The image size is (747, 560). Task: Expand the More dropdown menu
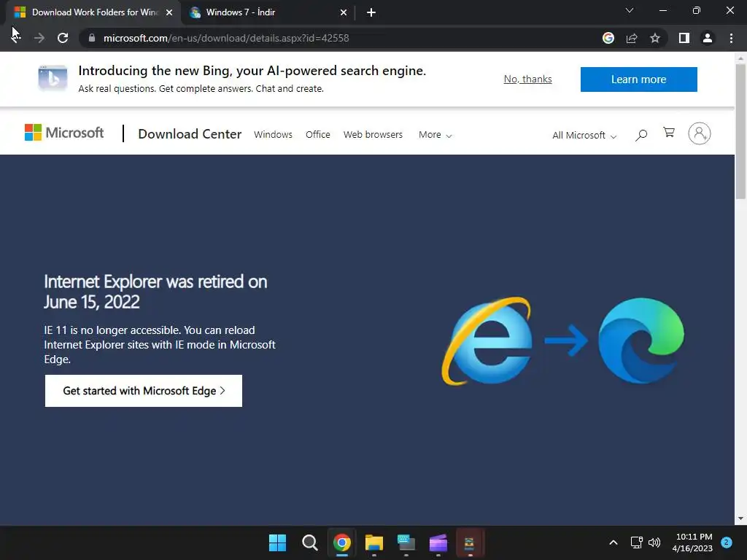(x=435, y=135)
